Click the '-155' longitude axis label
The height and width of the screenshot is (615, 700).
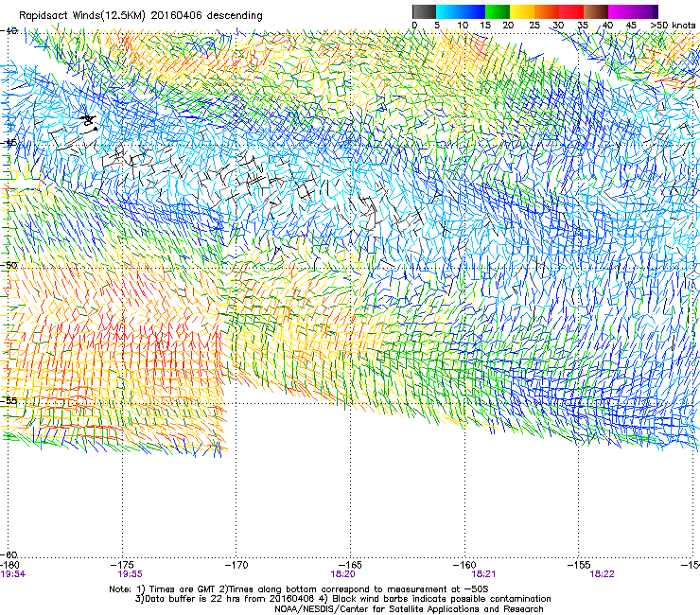click(x=579, y=565)
